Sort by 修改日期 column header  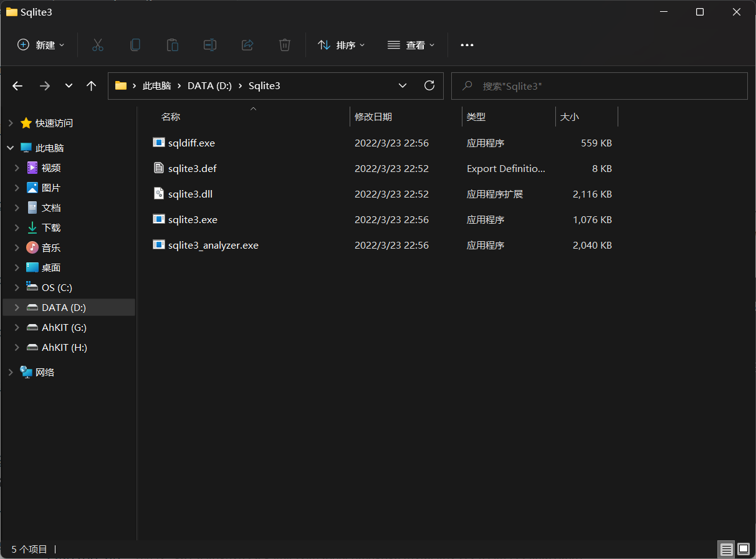[373, 117]
